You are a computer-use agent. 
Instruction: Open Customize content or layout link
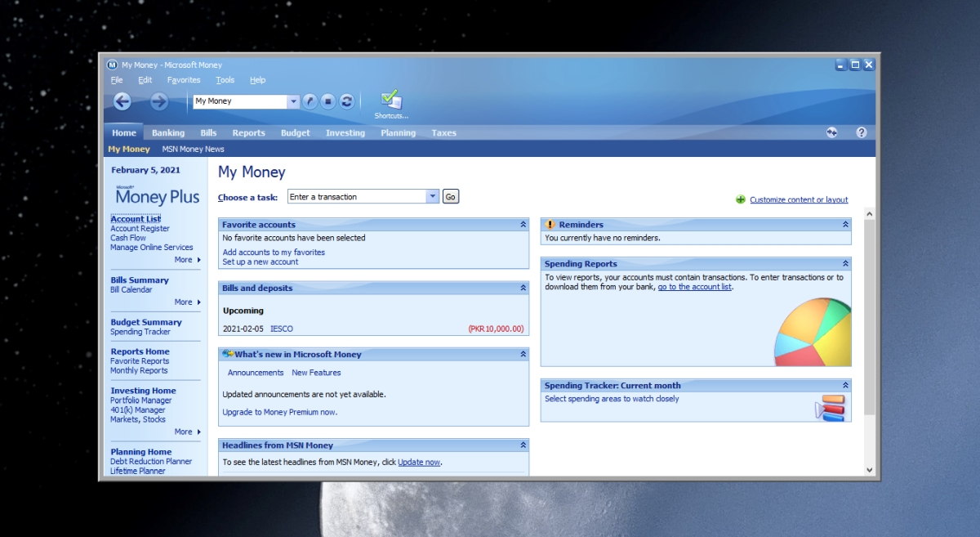click(x=799, y=200)
